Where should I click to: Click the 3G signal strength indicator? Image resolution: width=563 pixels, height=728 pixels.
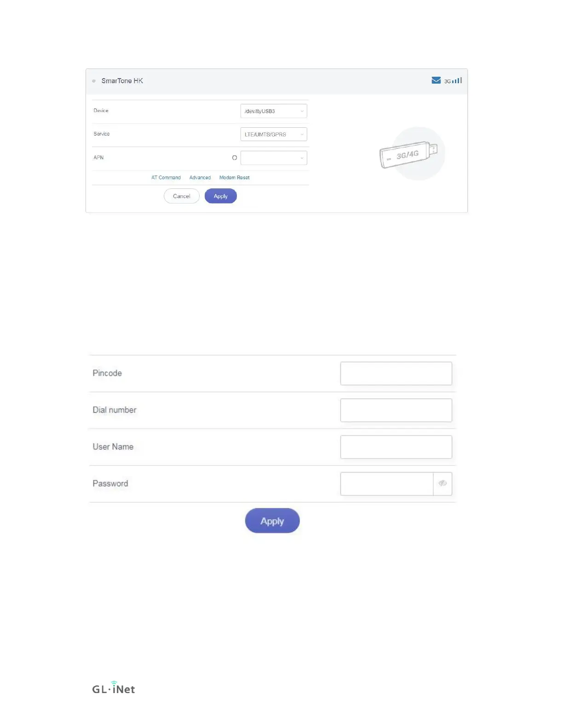pos(453,81)
